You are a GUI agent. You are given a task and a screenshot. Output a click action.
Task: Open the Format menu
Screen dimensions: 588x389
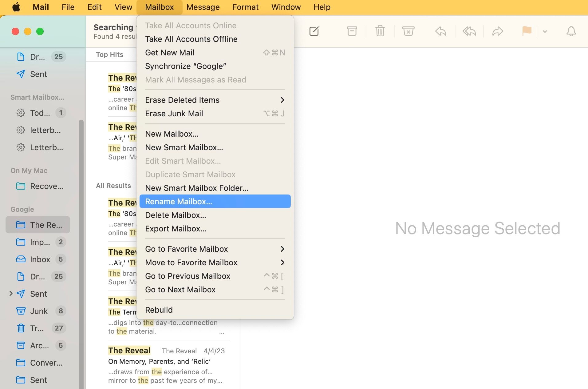point(245,7)
